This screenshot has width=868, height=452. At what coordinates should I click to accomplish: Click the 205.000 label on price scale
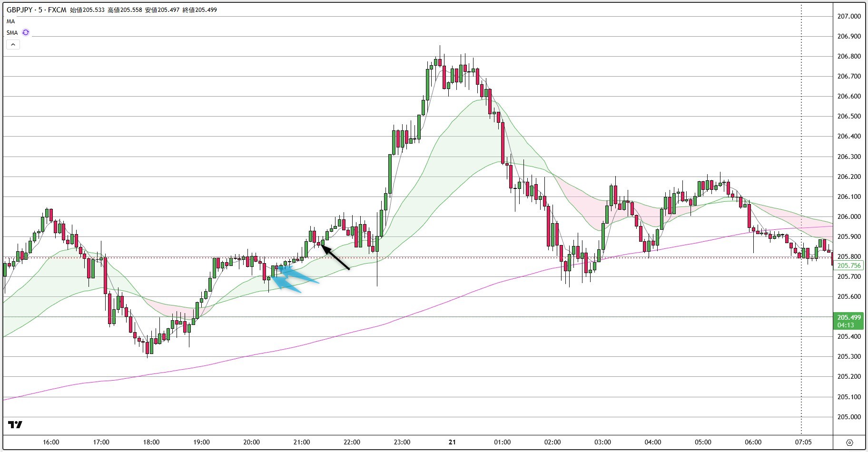coord(849,417)
